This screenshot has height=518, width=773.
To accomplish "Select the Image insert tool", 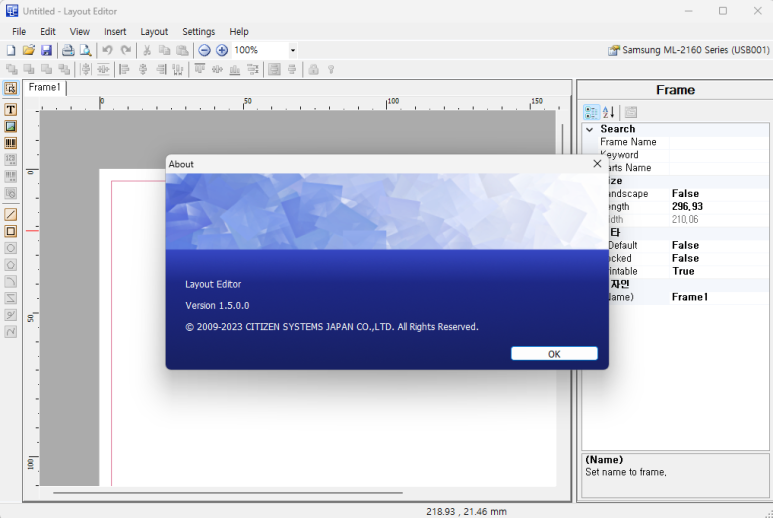I will click(x=11, y=126).
